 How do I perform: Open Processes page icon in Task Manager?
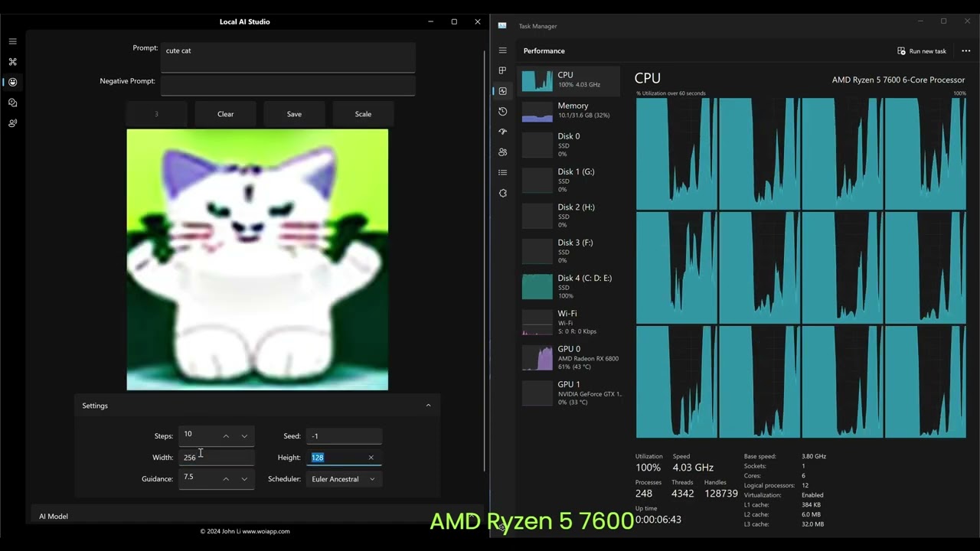[502, 70]
